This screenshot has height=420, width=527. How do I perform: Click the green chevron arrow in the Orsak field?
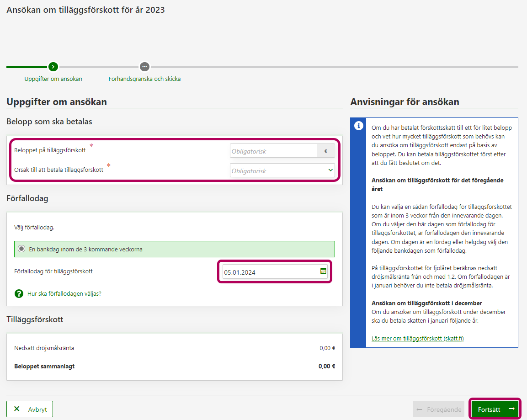(330, 170)
